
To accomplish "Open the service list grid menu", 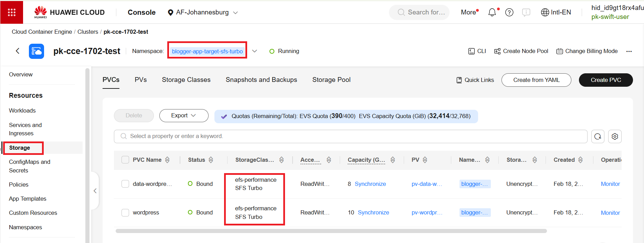I will 12,12.
